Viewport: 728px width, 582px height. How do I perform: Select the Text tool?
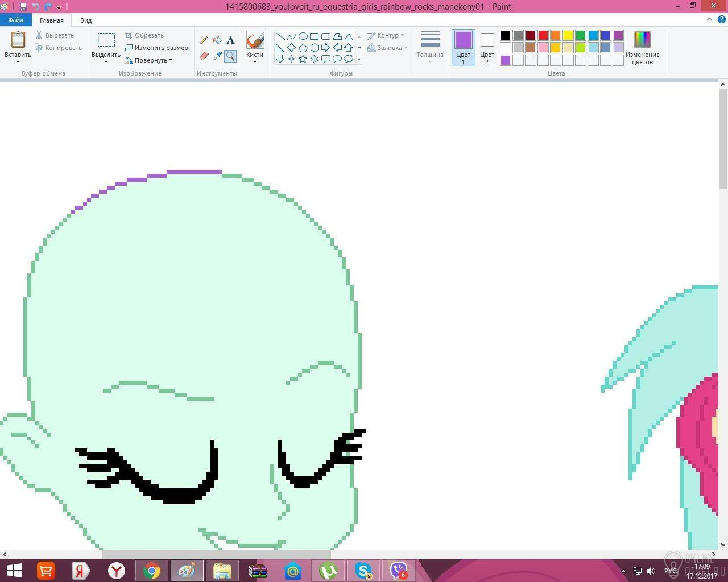(x=230, y=40)
